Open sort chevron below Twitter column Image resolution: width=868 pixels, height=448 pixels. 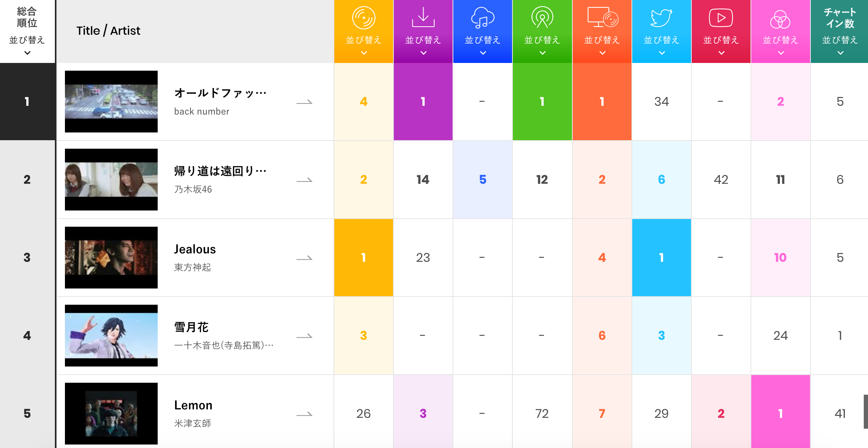[662, 53]
